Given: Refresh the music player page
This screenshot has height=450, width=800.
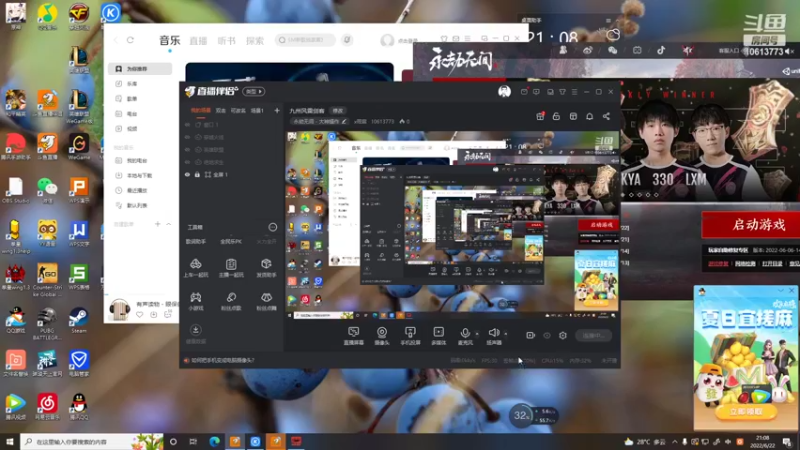Looking at the screenshot, I should coord(131,40).
